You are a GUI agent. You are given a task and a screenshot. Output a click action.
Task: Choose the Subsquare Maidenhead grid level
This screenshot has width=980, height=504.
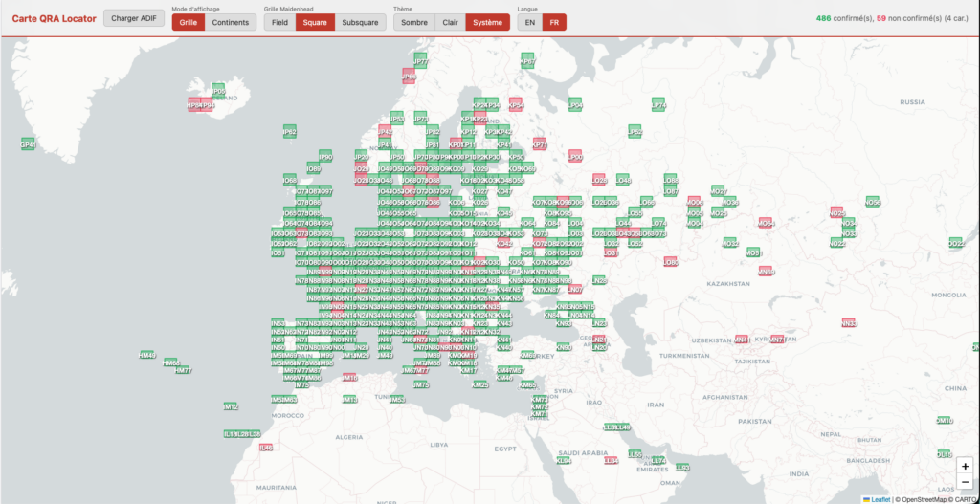[359, 22]
